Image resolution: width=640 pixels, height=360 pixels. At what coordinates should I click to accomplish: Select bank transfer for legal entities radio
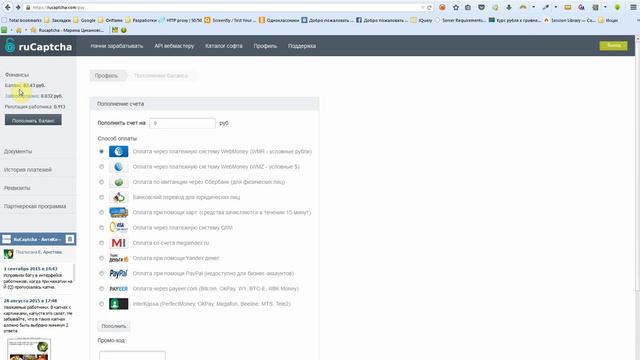pos(102,197)
